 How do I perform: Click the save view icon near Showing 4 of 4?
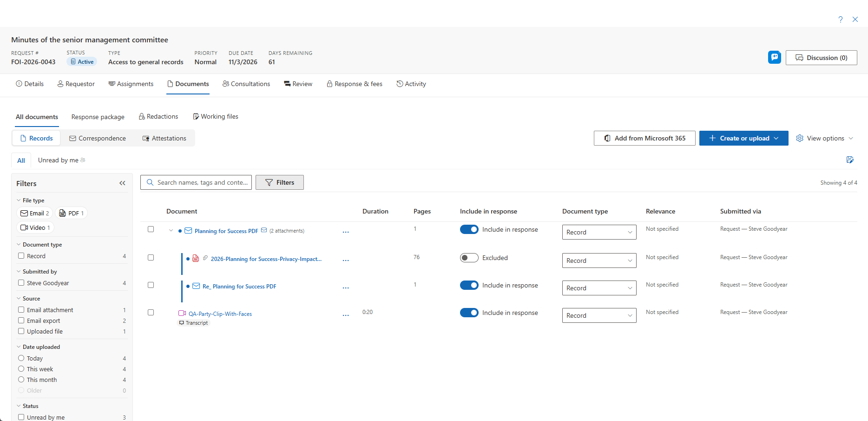[x=850, y=160]
